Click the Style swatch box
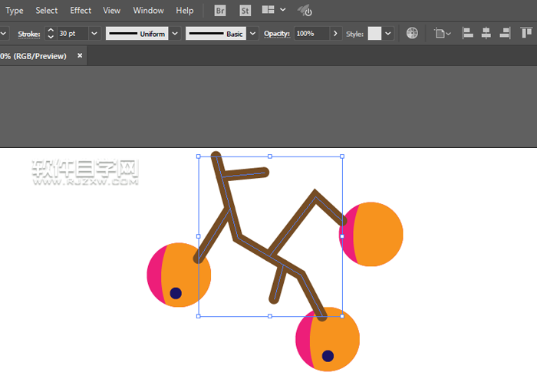This screenshot has width=537, height=392. [x=374, y=34]
